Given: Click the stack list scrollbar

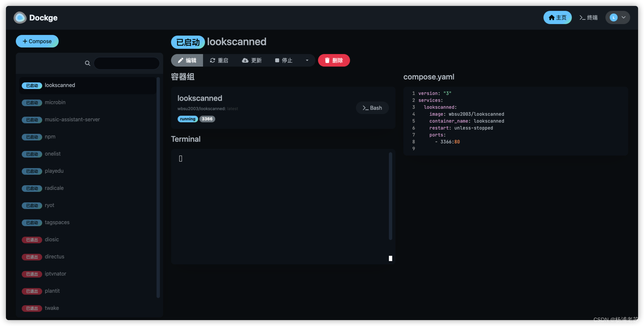Looking at the screenshot, I should 158,188.
